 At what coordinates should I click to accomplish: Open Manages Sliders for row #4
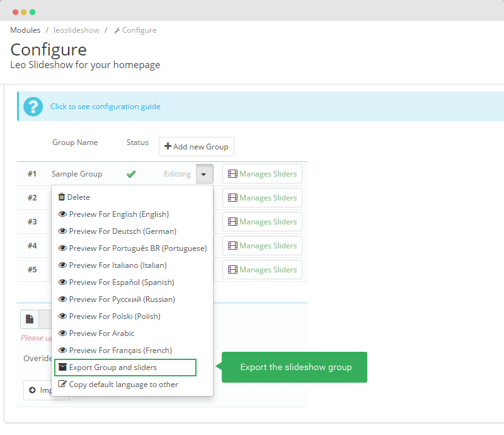tap(262, 246)
